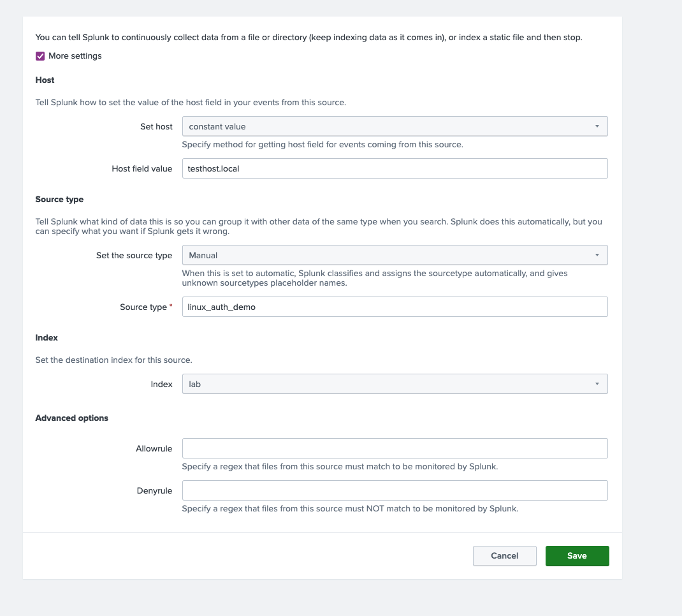Click the caret arrow on the Index dropdown
The width and height of the screenshot is (682, 616).
pos(597,384)
